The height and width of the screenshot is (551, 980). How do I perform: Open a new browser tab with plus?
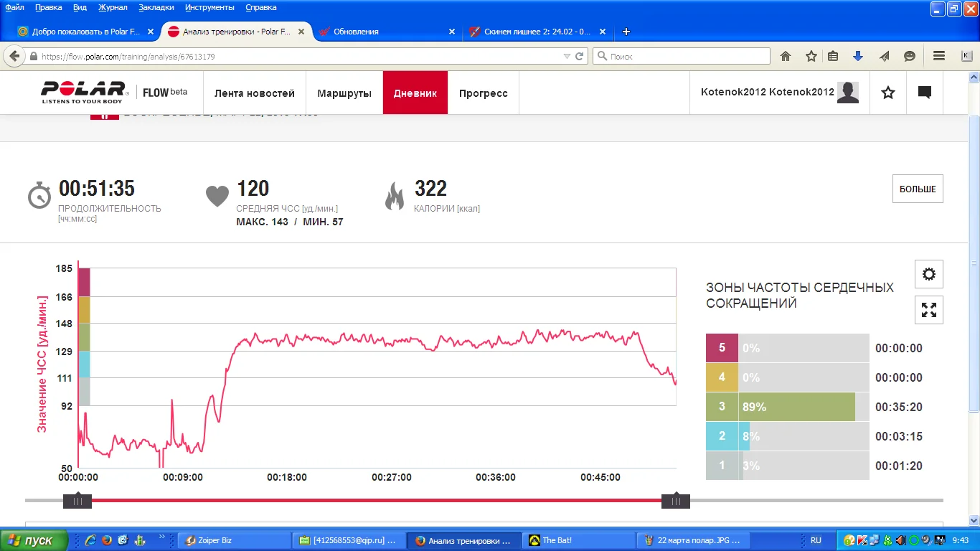[x=626, y=32]
